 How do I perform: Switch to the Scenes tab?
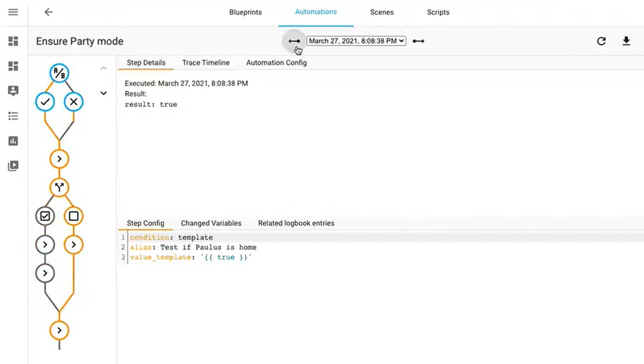(382, 12)
